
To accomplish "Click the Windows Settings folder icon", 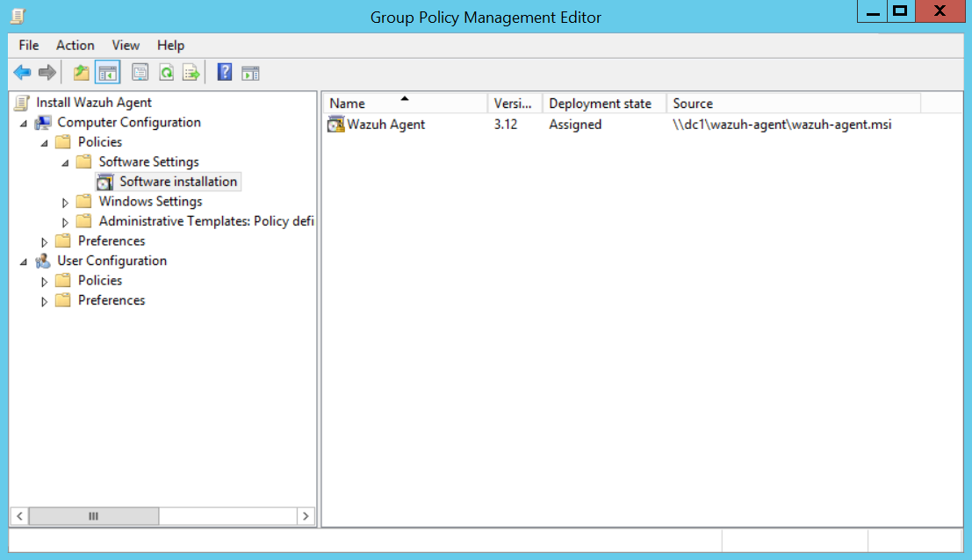I will click(x=83, y=201).
